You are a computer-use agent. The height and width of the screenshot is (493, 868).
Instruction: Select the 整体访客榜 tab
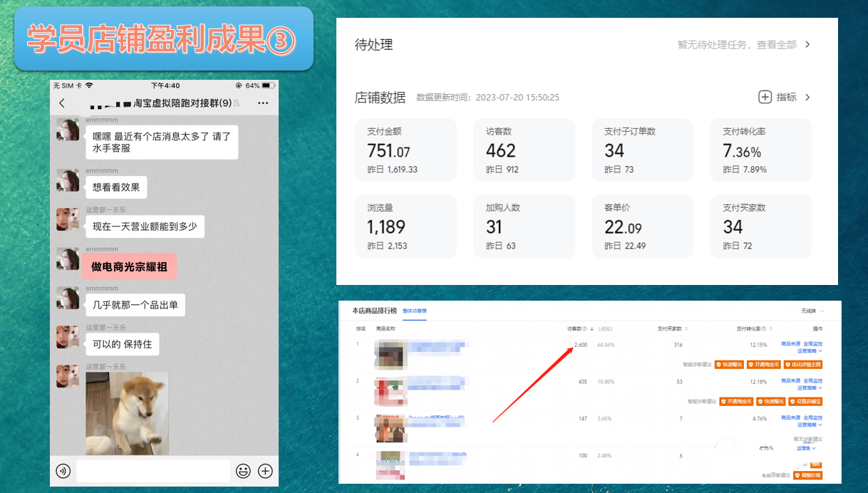[x=414, y=311]
